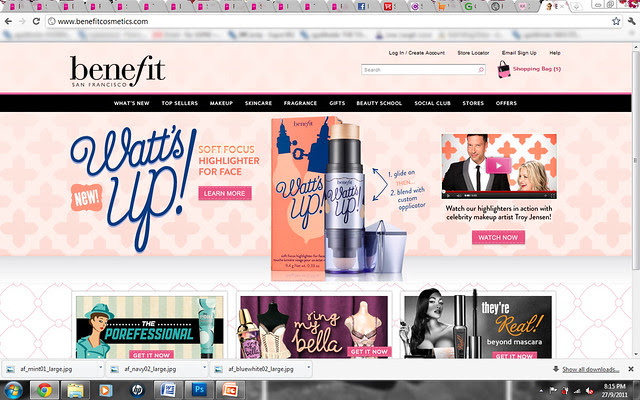Switch to Photoshop in taskbar
The width and height of the screenshot is (640, 400).
(x=199, y=390)
